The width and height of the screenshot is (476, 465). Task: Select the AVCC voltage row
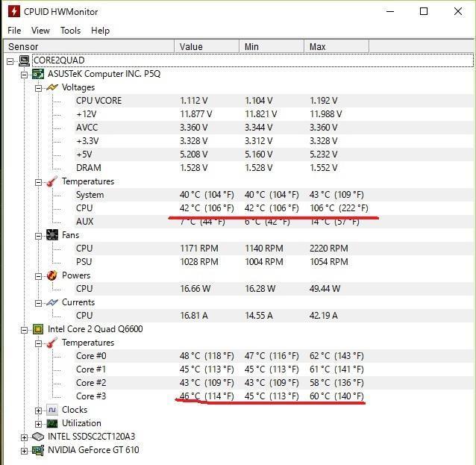275,128
